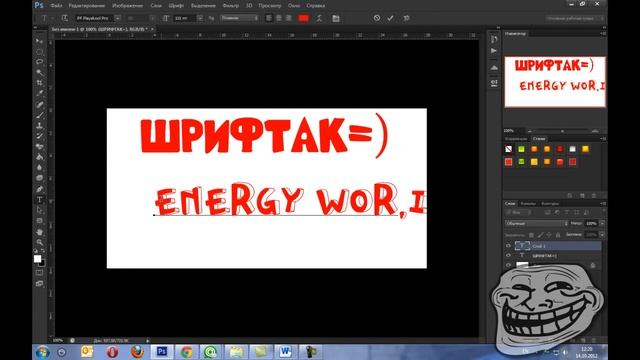Switch to the Styles panel tab
The width and height of the screenshot is (640, 360).
click(x=539, y=139)
